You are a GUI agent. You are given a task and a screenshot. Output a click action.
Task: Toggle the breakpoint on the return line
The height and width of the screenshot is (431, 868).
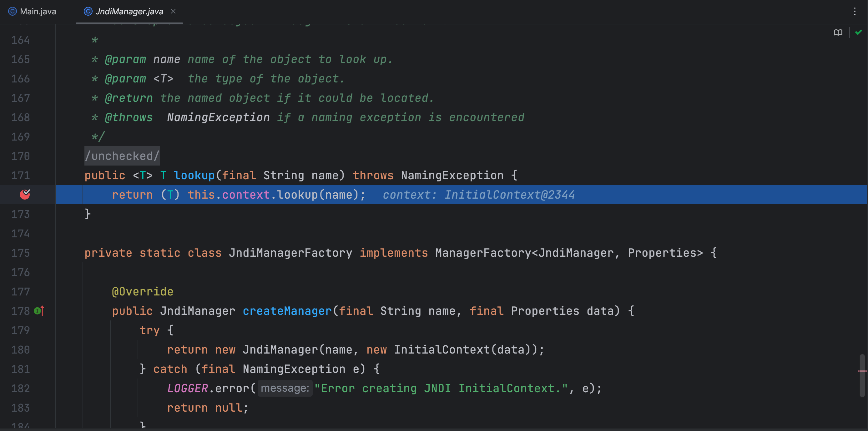25,194
